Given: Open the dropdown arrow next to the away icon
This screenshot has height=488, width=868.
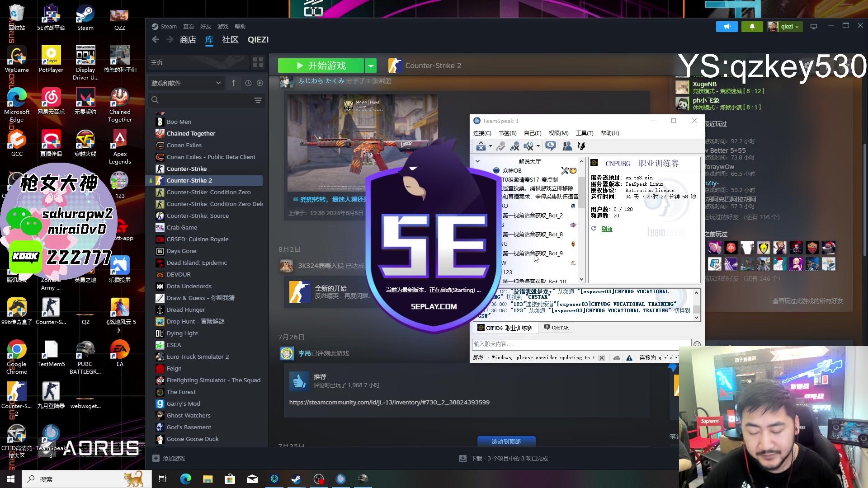Looking at the screenshot, I should coord(491,146).
